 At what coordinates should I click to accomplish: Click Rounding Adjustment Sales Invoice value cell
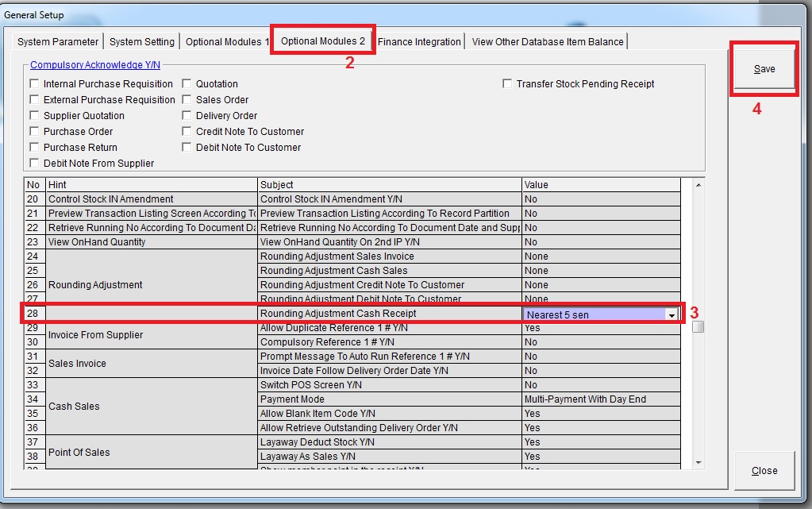coord(600,256)
